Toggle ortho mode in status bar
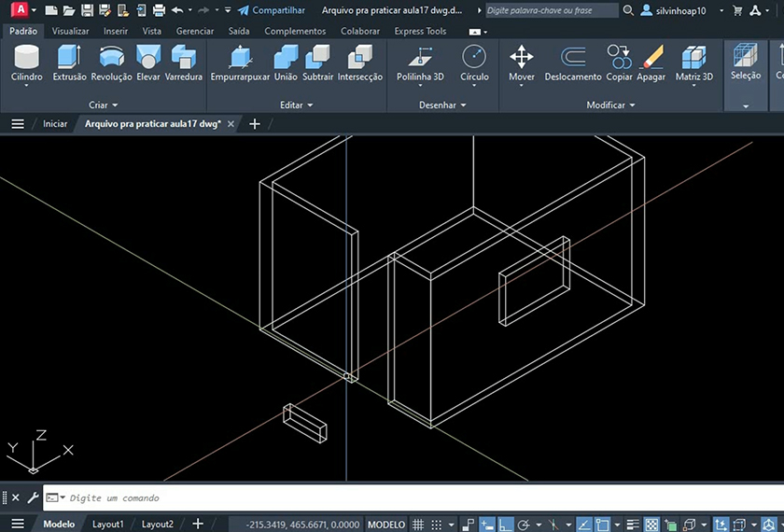Screen dimensions: 784x532 503,525
